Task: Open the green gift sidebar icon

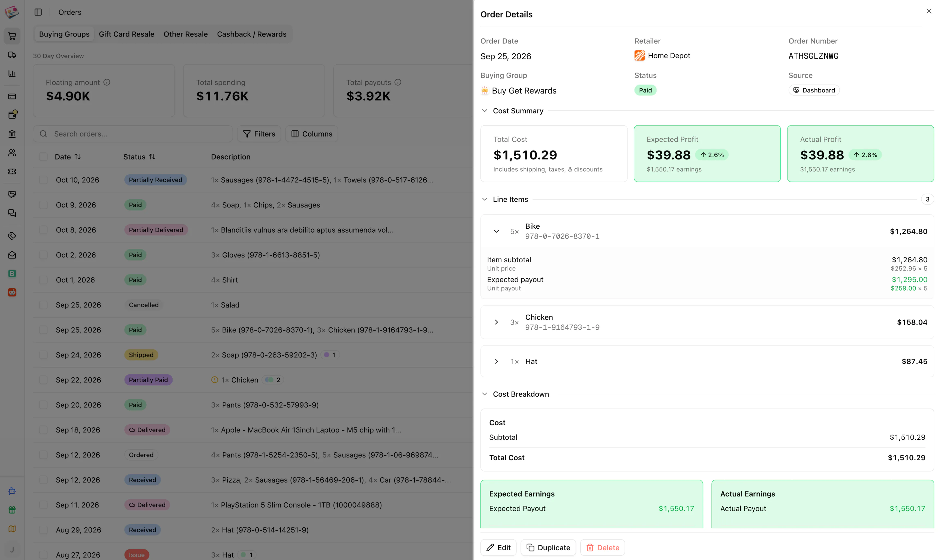Action: [x=12, y=510]
